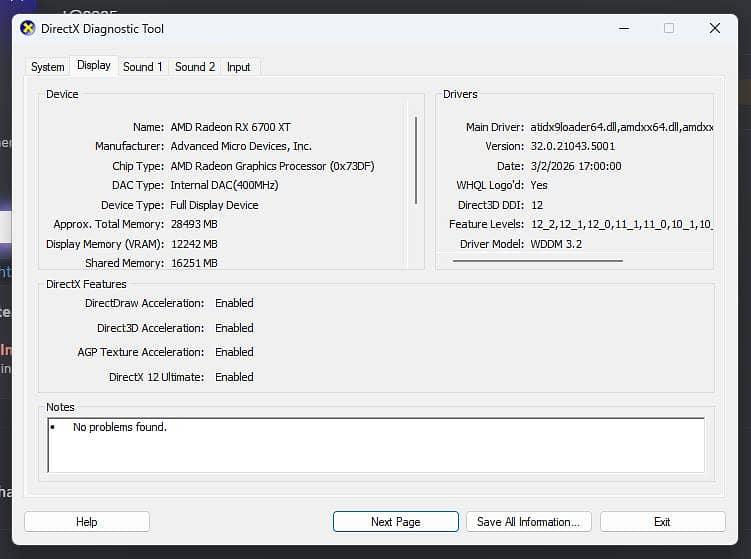This screenshot has width=751, height=559.
Task: Click the Notes text box
Action: 376,445
